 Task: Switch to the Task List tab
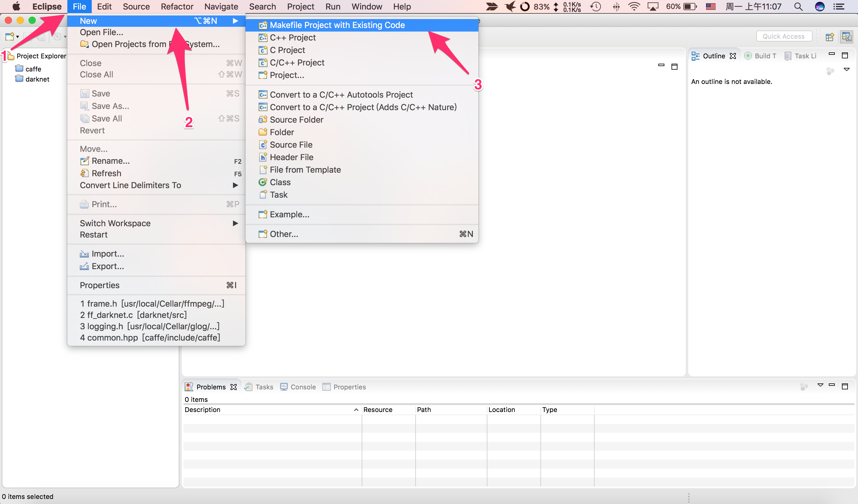click(801, 56)
